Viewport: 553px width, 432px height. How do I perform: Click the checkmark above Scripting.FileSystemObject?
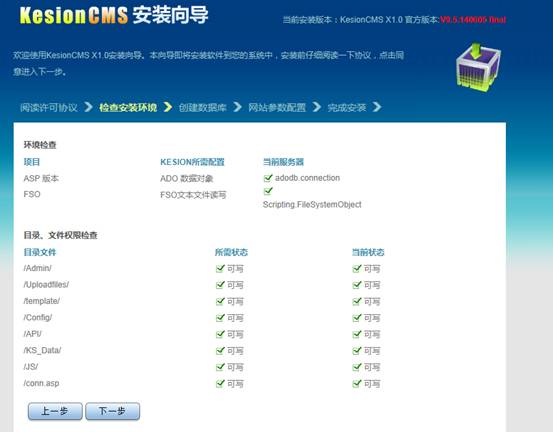pos(268,191)
